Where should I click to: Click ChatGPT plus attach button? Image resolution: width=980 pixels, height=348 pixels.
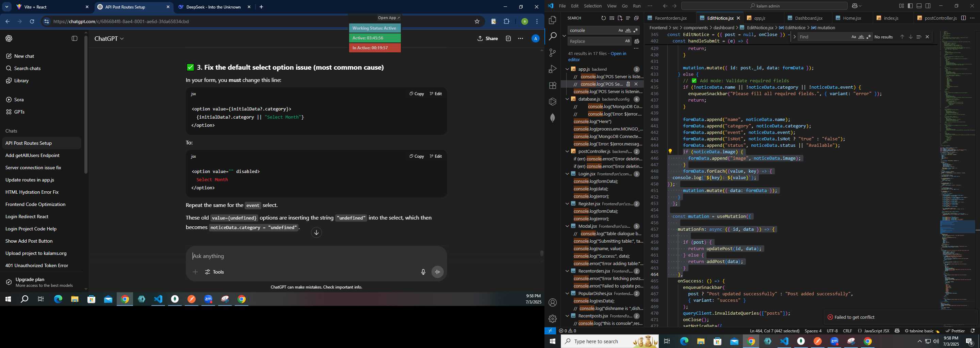point(195,272)
